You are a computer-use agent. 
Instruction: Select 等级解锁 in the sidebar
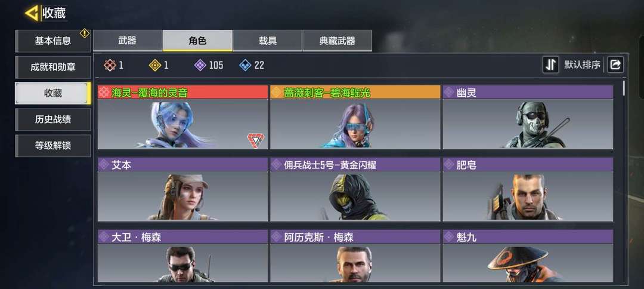click(53, 146)
